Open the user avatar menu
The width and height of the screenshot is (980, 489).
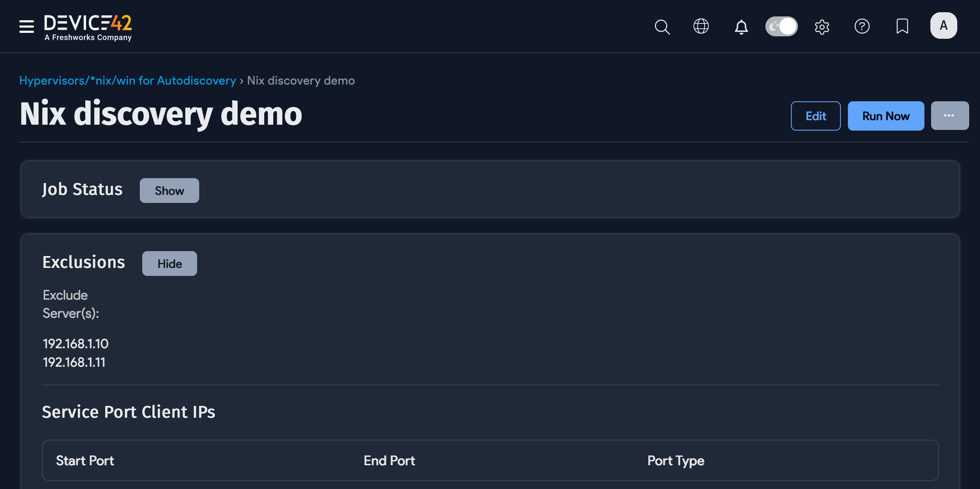click(x=943, y=25)
